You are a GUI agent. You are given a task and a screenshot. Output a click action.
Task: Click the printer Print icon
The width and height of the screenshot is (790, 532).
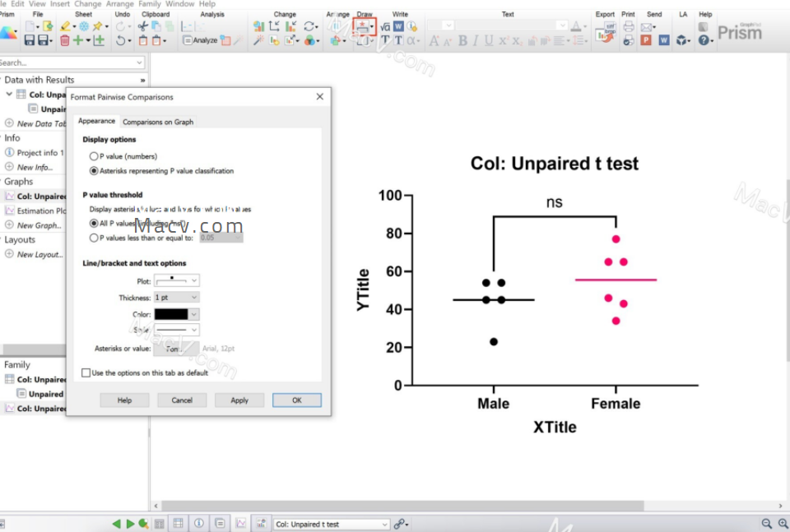[628, 26]
